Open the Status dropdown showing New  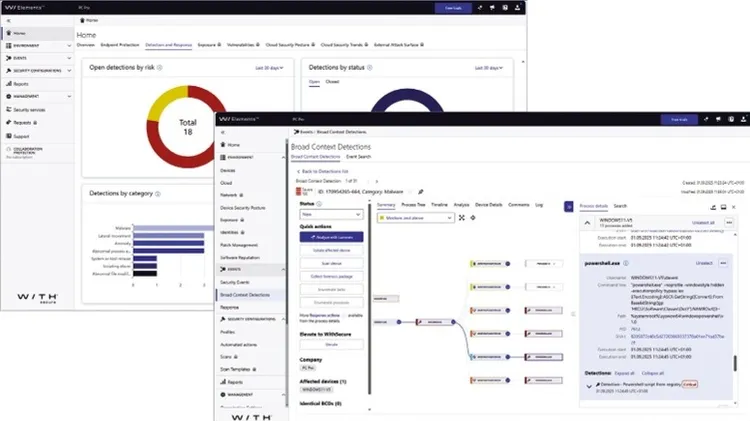[330, 214]
